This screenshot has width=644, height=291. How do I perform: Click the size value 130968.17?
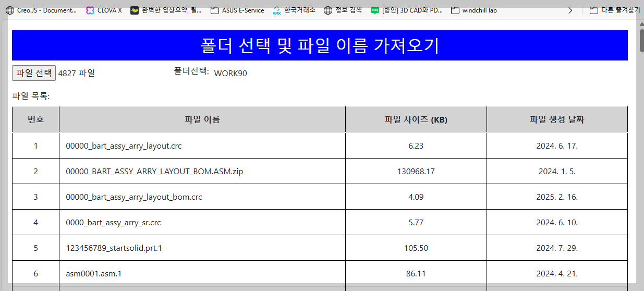[416, 172]
